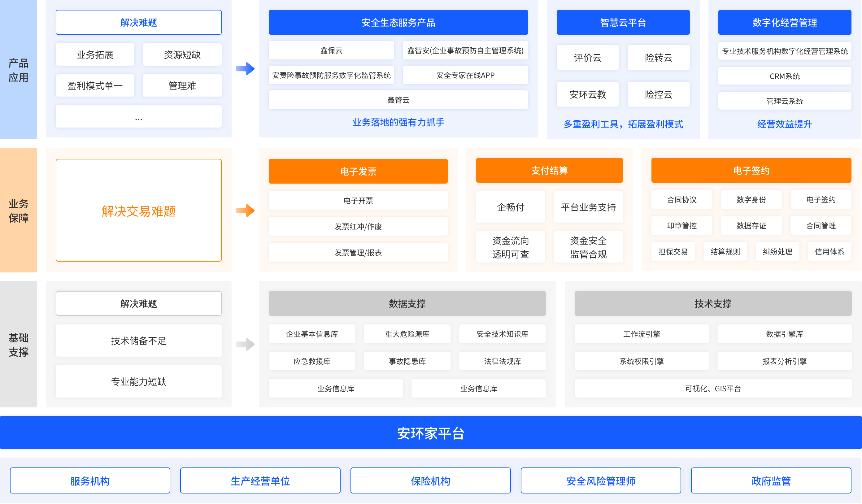Click the 合同协议 item
Image resolution: width=862 pixels, height=504 pixels.
click(x=682, y=200)
